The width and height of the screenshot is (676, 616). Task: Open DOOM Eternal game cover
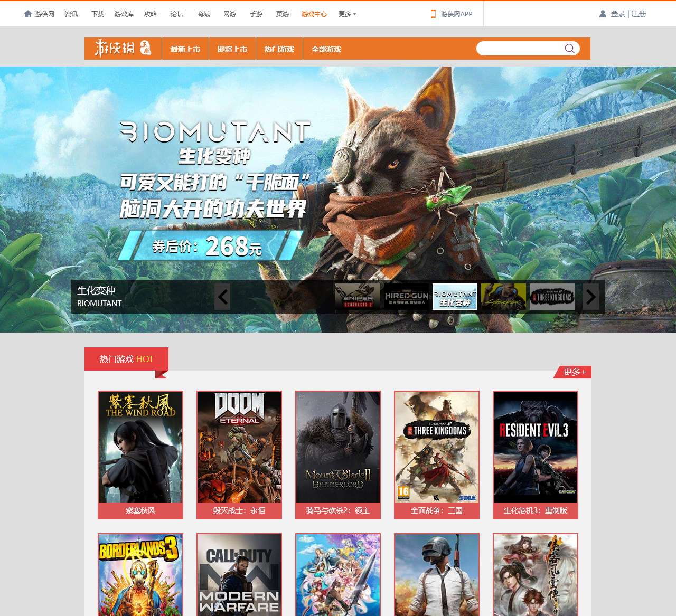pyautogui.click(x=239, y=447)
